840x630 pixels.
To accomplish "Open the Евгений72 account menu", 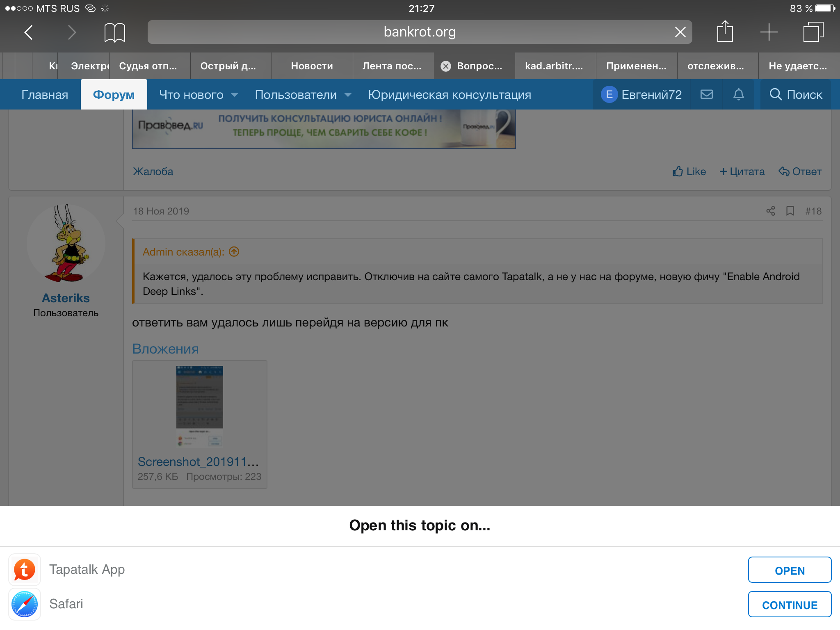I will [x=641, y=95].
